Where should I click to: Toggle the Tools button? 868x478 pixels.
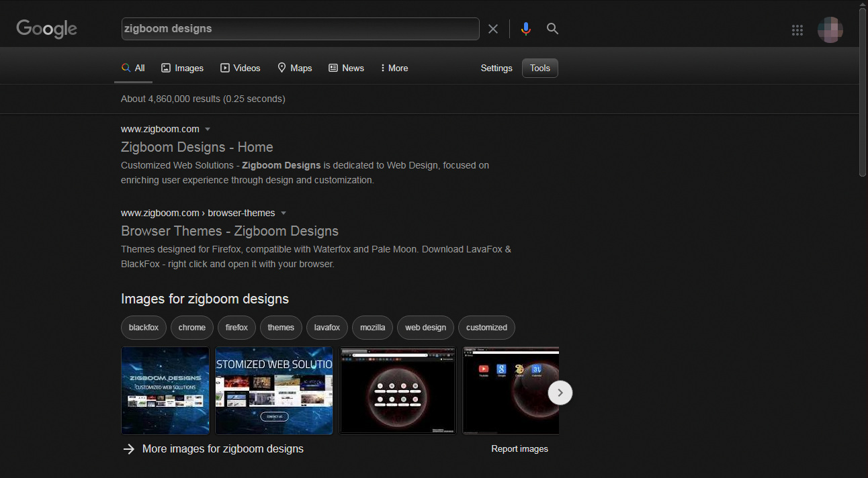(x=540, y=68)
